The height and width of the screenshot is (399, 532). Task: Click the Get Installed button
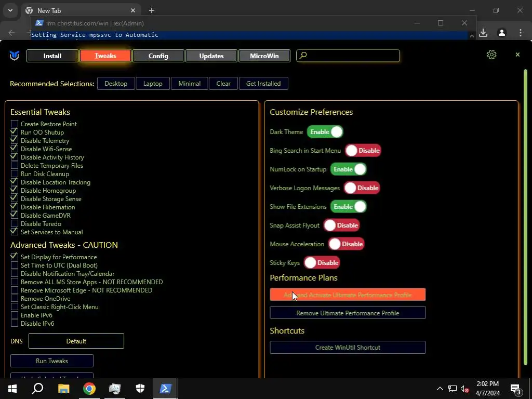click(263, 84)
